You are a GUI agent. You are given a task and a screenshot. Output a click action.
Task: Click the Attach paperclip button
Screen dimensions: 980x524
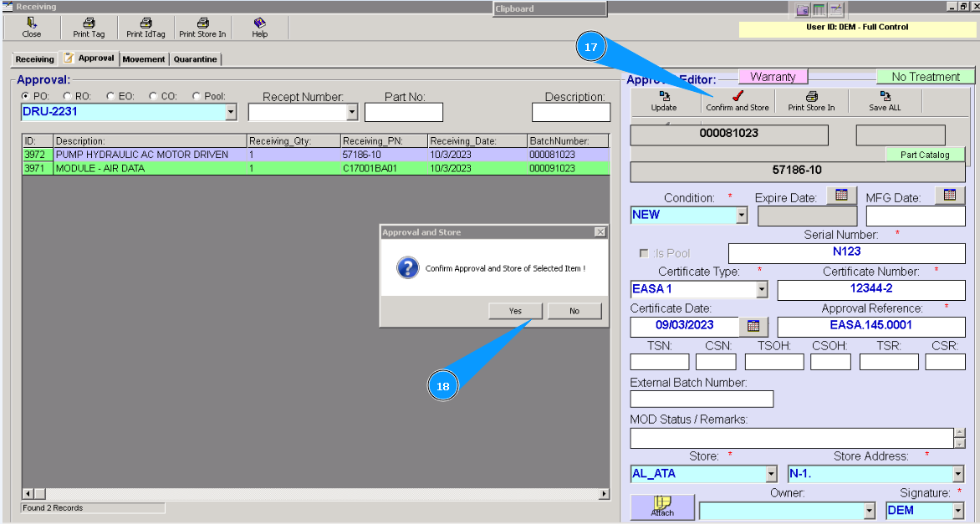point(662,506)
